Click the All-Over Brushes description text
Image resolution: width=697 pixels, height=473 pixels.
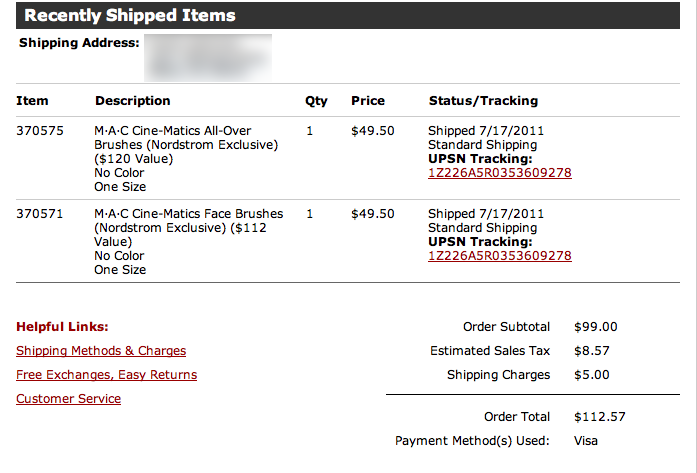click(x=186, y=159)
